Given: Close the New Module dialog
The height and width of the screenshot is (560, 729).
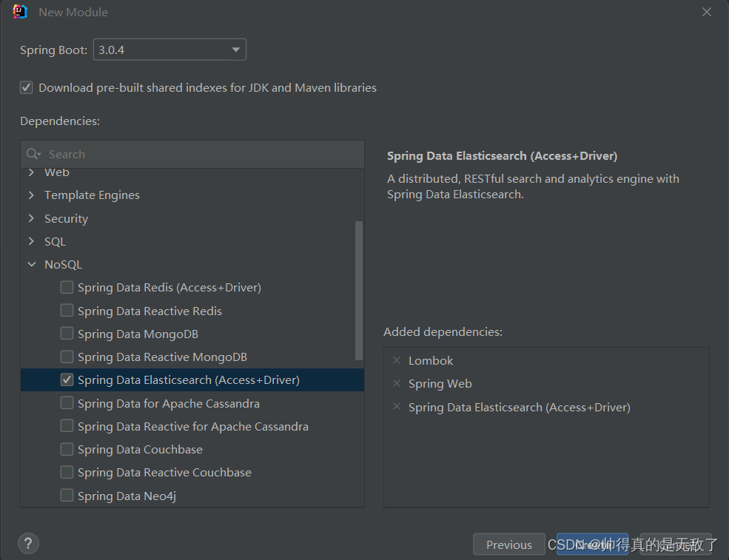Looking at the screenshot, I should [707, 12].
